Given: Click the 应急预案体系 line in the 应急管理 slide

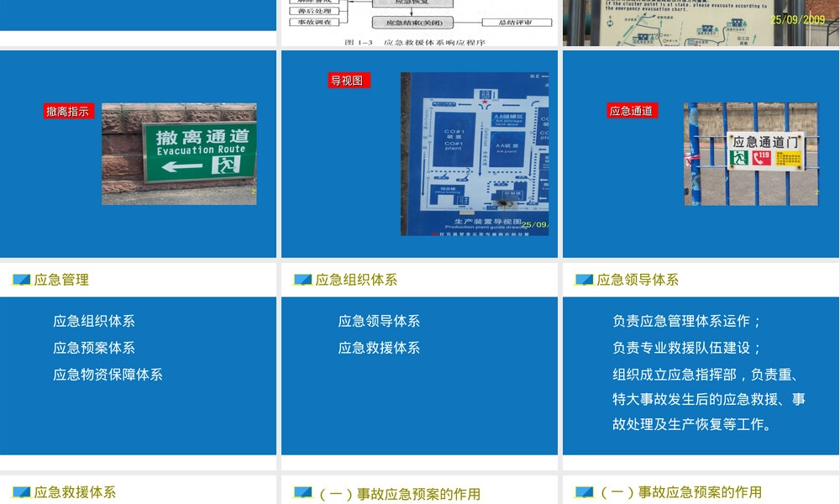Looking at the screenshot, I should coord(94,348).
